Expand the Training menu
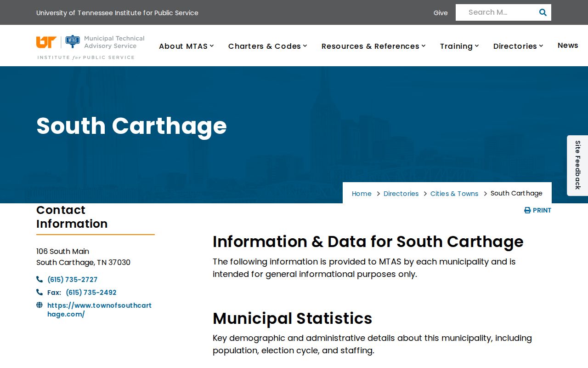 [x=459, y=46]
